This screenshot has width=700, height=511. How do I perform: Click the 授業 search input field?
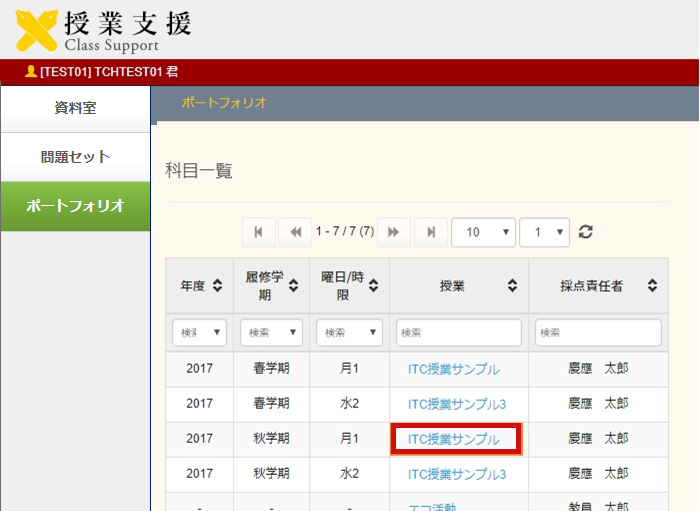point(458,332)
